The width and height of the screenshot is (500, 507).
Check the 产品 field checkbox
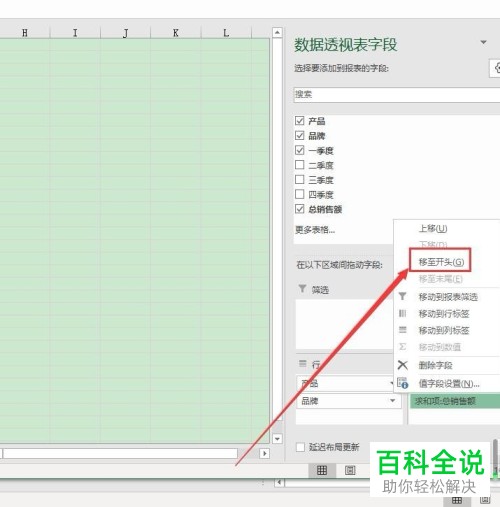(x=300, y=120)
